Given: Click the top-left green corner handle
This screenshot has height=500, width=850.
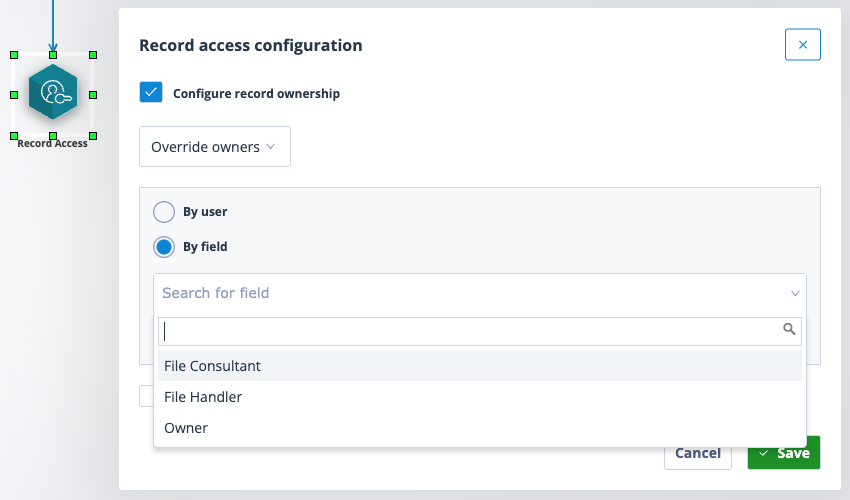Looking at the screenshot, I should pyautogui.click(x=14, y=55).
